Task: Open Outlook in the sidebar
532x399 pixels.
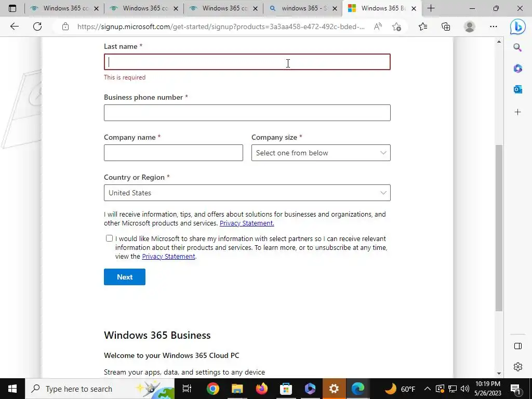Action: [x=517, y=89]
